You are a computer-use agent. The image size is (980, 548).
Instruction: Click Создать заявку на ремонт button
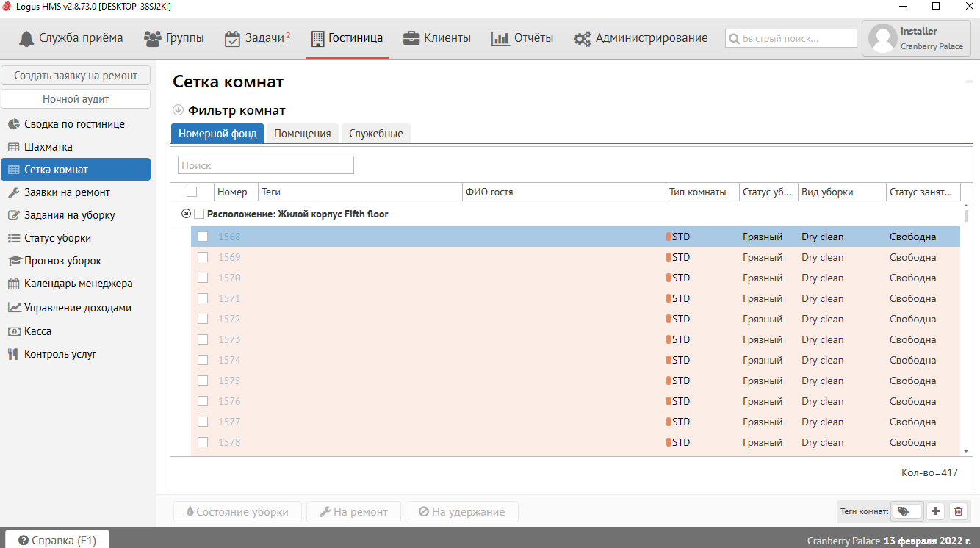click(76, 76)
